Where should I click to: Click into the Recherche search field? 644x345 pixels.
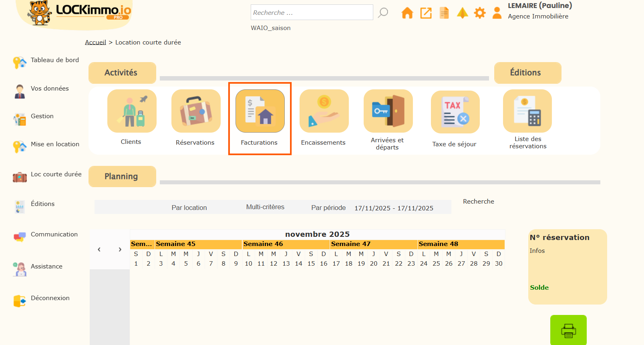point(312,13)
